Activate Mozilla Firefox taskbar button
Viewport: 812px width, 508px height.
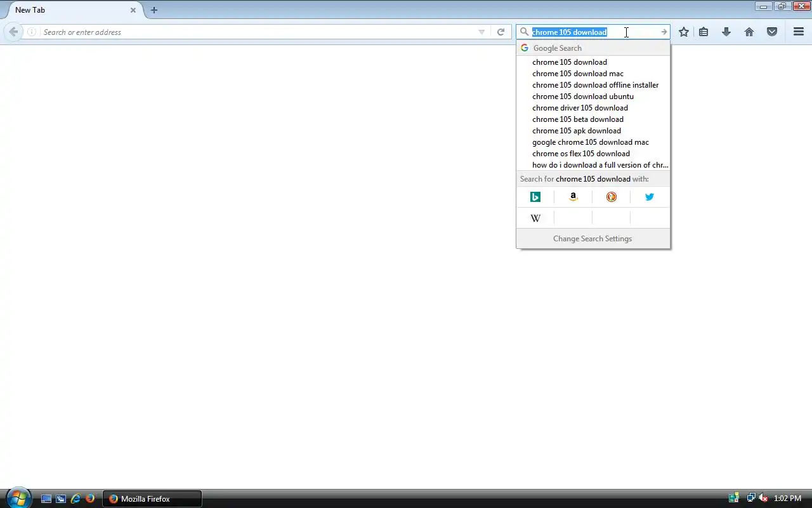coord(152,499)
